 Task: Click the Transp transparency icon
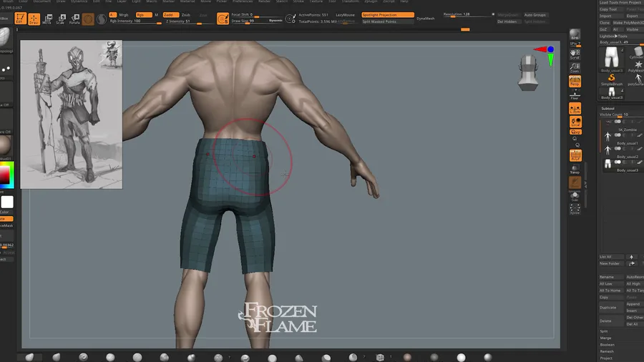[x=575, y=169]
